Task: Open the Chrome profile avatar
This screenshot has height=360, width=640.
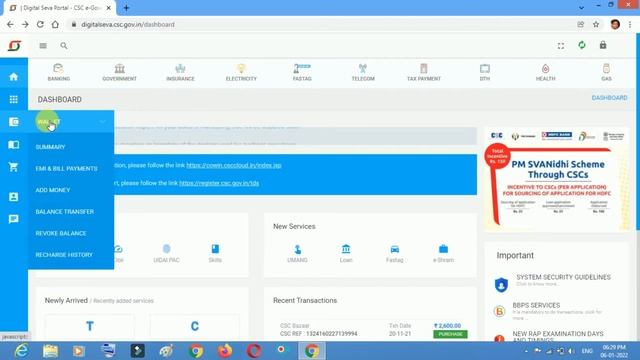Action: click(615, 24)
